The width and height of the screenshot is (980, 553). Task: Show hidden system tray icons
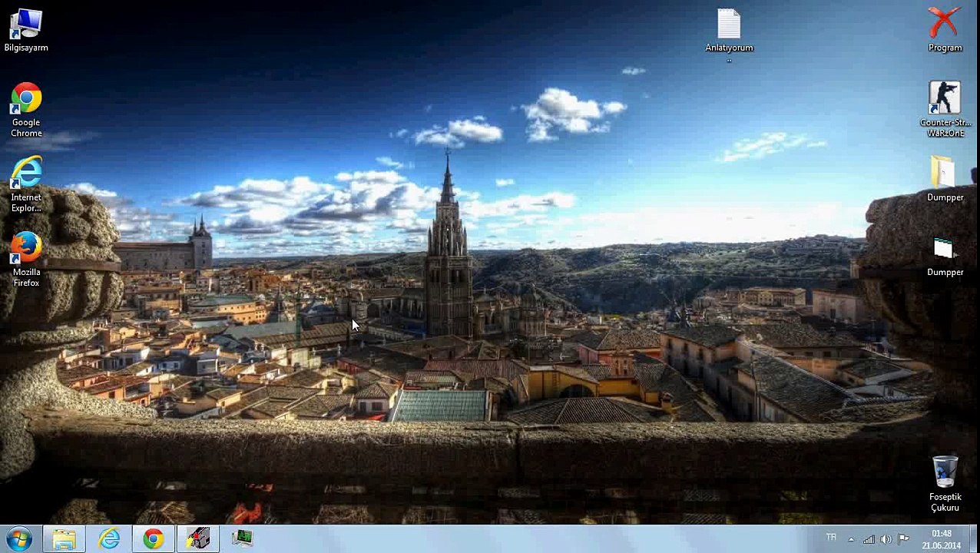(850, 539)
